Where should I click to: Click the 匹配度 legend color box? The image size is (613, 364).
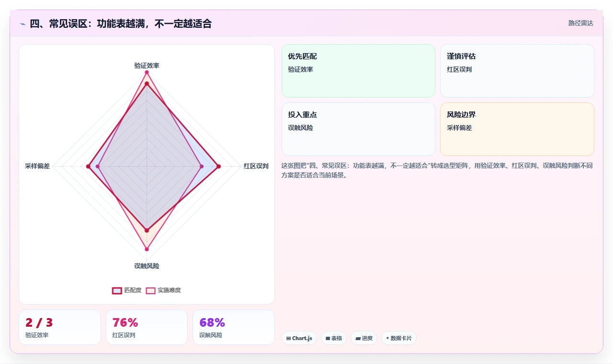(117, 290)
